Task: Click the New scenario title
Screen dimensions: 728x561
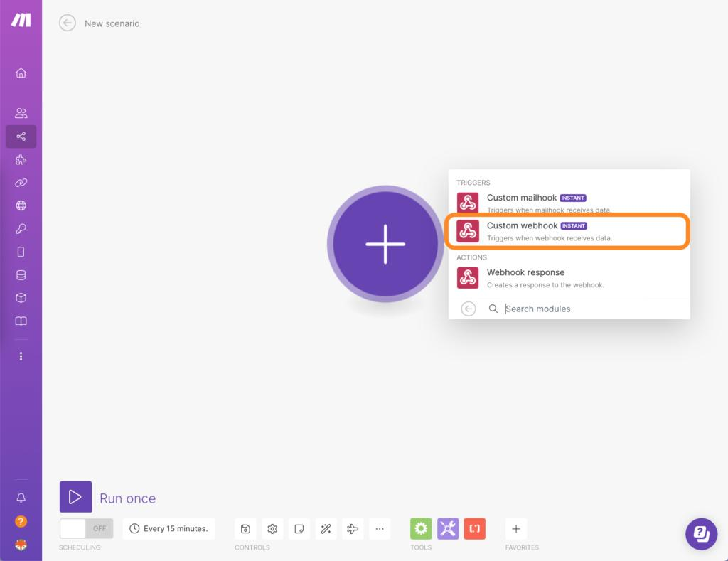Action: [x=112, y=23]
